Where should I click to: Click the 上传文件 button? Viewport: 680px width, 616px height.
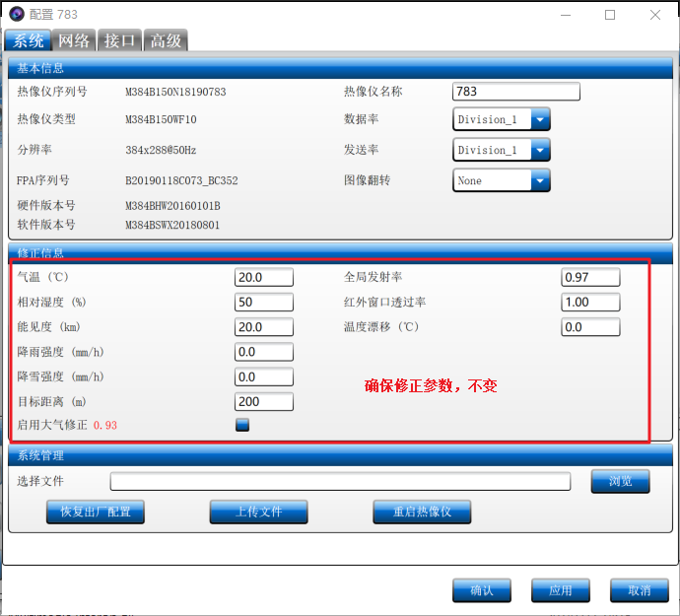pyautogui.click(x=258, y=512)
